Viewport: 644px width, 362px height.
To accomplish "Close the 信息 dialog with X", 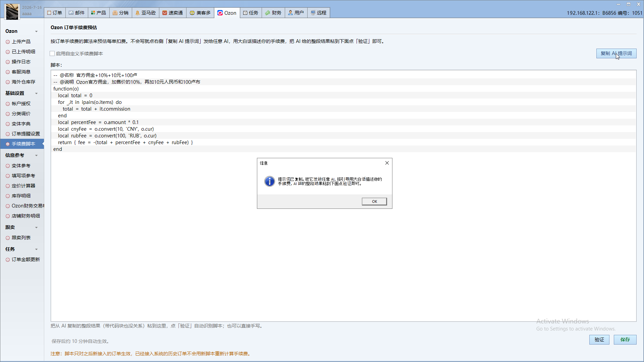I will click(x=387, y=163).
